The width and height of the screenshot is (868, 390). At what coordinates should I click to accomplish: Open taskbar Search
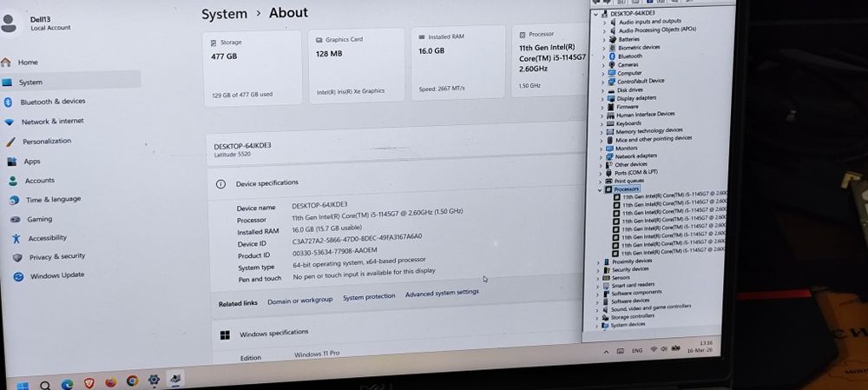pyautogui.click(x=45, y=385)
